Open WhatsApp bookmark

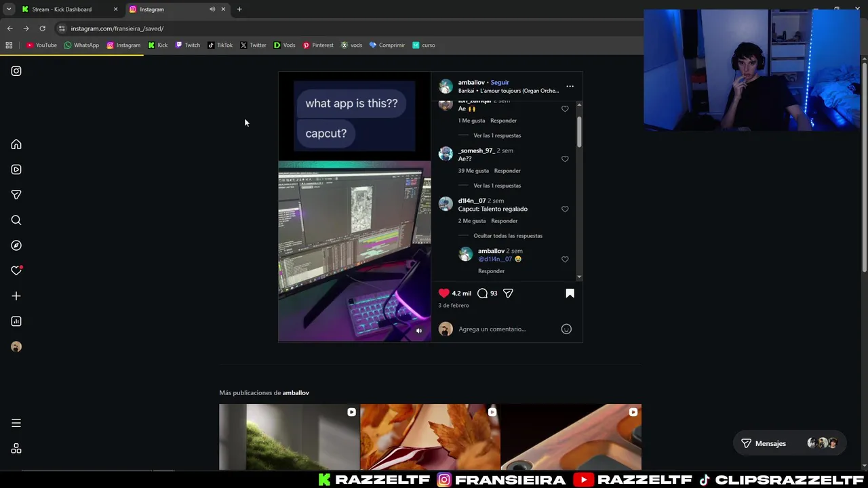(81, 45)
